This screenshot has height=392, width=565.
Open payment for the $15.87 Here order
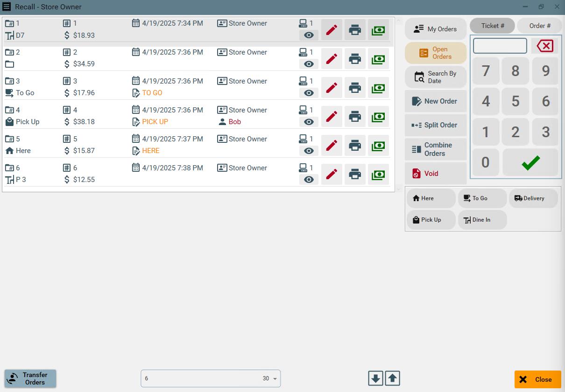[378, 146]
